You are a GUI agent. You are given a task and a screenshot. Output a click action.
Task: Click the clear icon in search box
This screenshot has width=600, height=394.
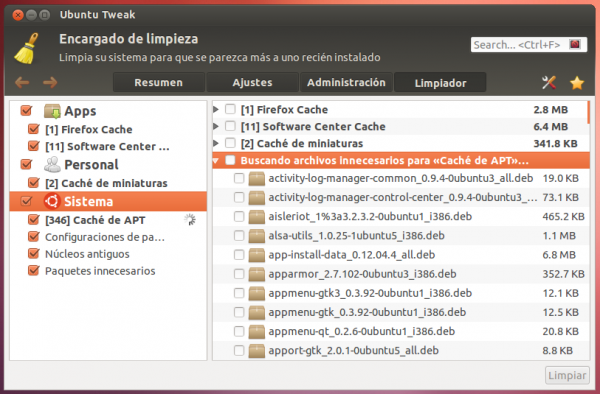(575, 44)
